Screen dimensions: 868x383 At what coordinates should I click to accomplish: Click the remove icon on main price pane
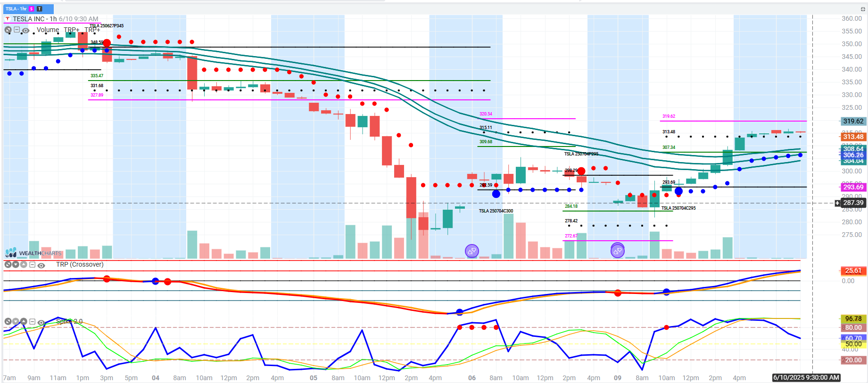8,30
